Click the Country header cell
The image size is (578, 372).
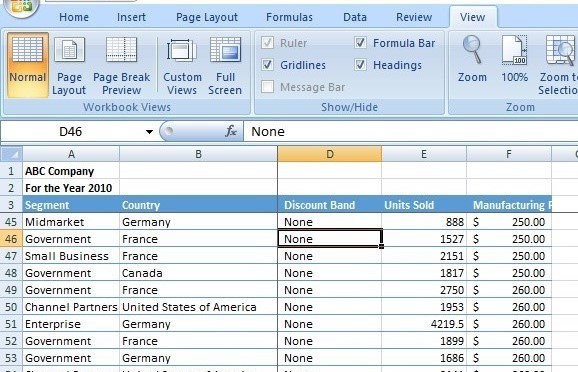pyautogui.click(x=198, y=205)
